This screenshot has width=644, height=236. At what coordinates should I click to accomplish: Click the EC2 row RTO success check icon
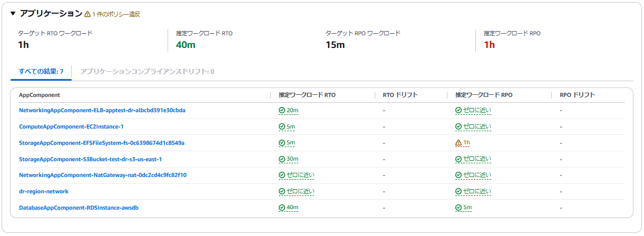(282, 127)
